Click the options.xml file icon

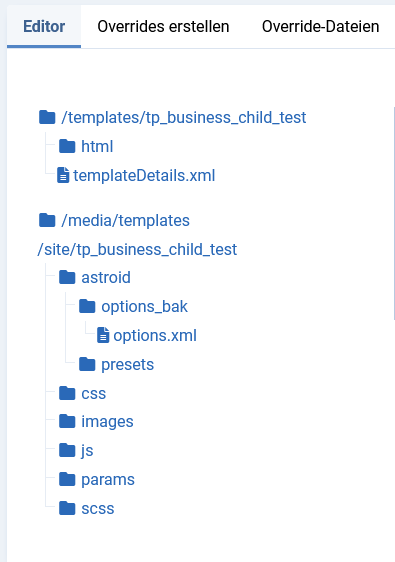103,335
